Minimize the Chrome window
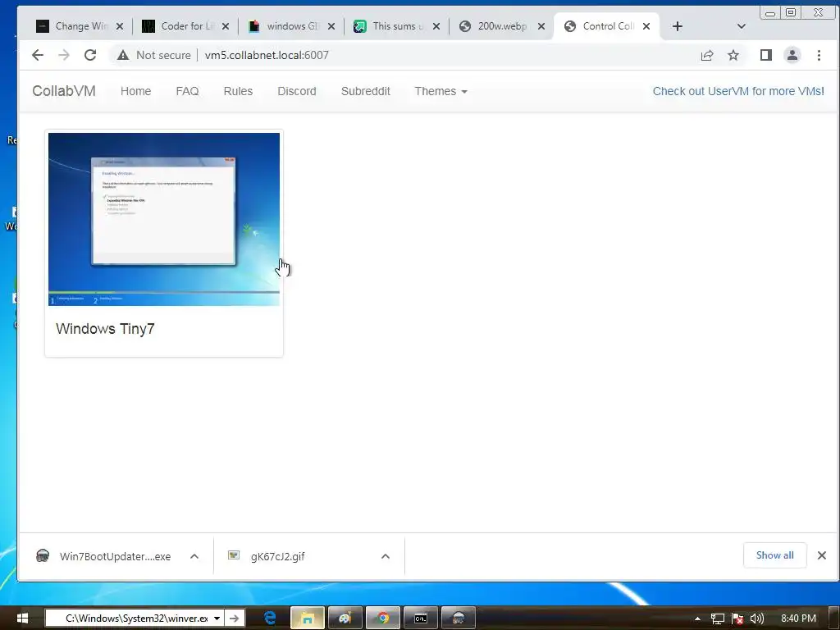Screen dimensions: 840x630 click(x=771, y=12)
